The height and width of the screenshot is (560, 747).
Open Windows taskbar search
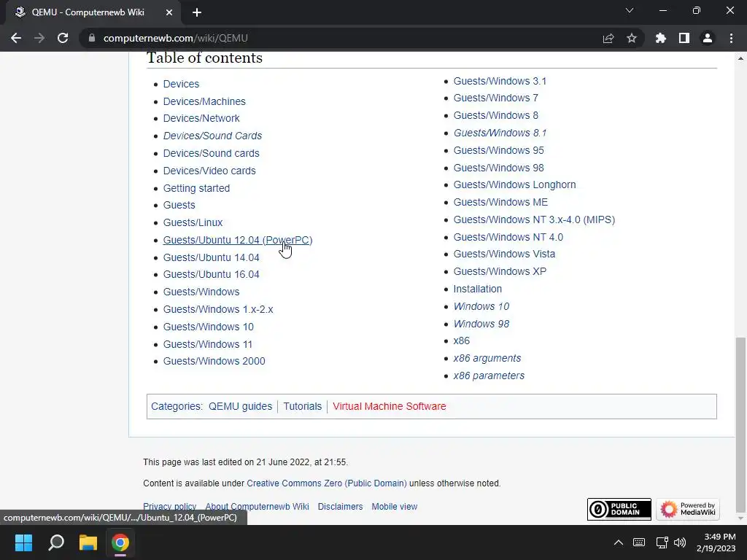click(56, 542)
